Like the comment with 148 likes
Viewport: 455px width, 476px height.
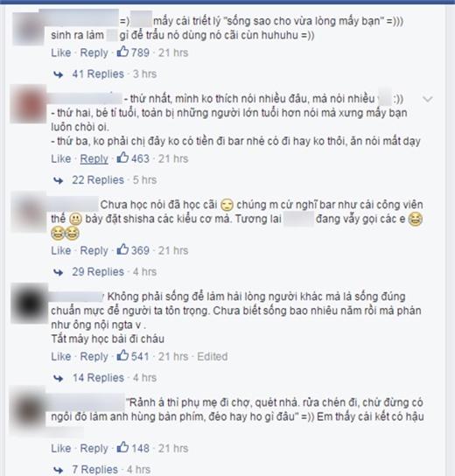61,448
